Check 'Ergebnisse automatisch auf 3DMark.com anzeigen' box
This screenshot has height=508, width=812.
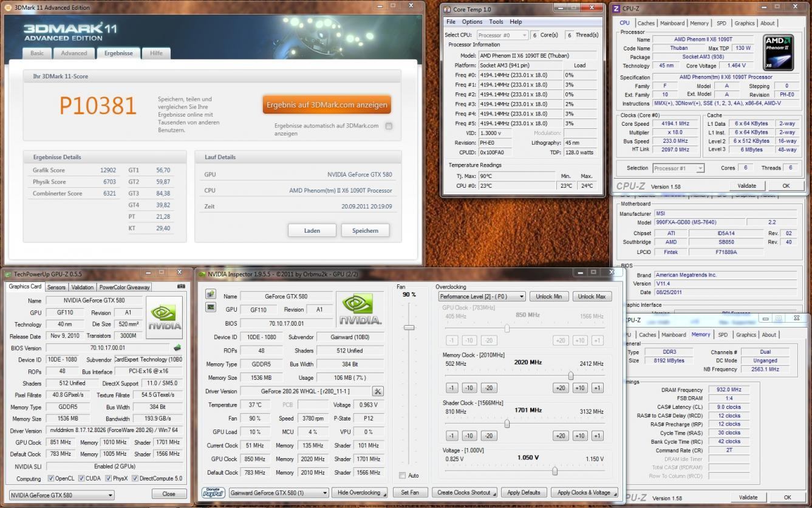coord(389,126)
